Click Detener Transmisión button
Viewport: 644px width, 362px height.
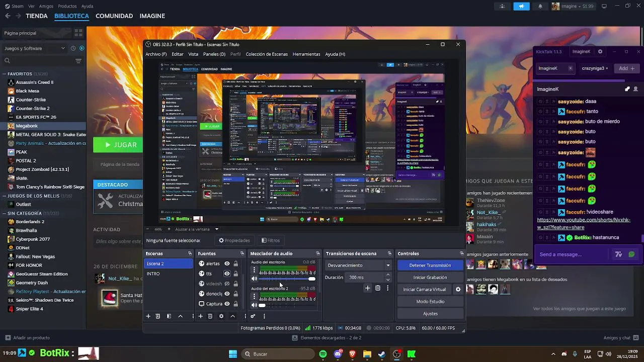click(x=430, y=265)
